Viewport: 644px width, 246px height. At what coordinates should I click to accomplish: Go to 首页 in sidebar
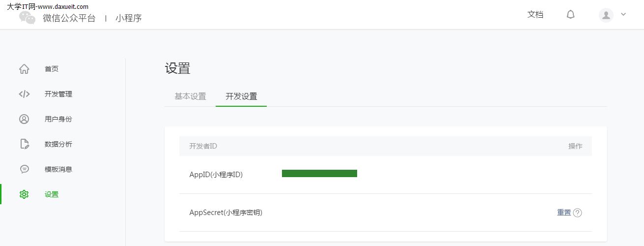(52, 69)
